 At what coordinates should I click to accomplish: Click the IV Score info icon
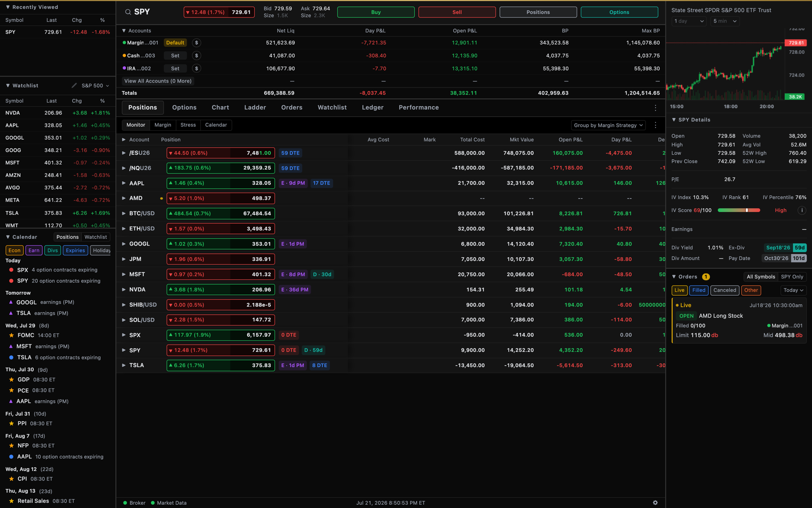802,210
